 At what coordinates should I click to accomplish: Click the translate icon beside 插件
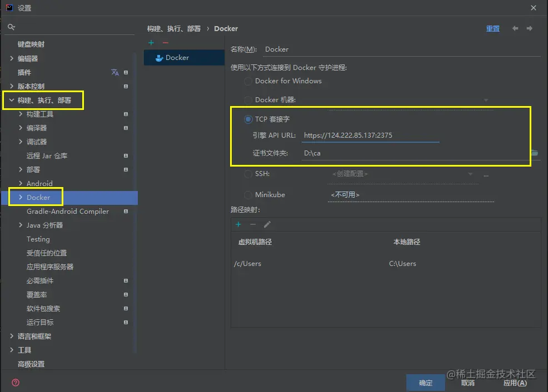(115, 72)
